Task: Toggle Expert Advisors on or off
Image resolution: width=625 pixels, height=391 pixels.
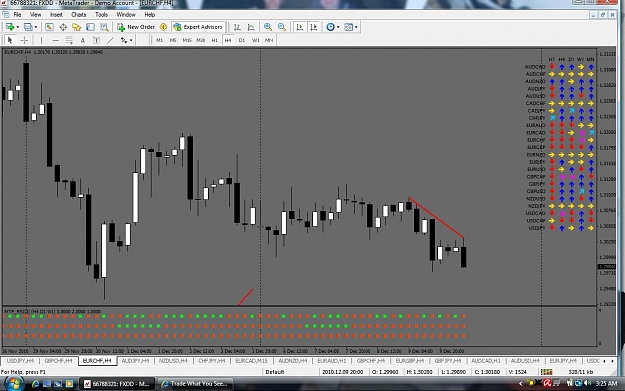Action: click(x=198, y=27)
